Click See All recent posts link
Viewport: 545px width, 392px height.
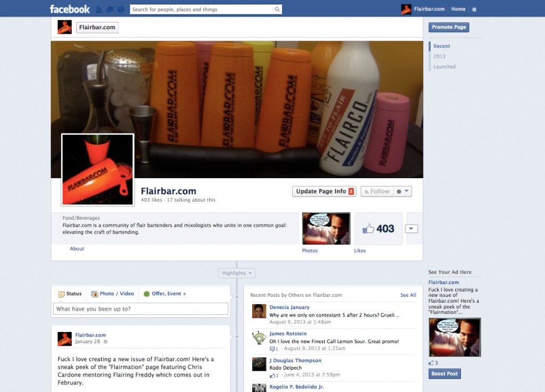coord(408,295)
